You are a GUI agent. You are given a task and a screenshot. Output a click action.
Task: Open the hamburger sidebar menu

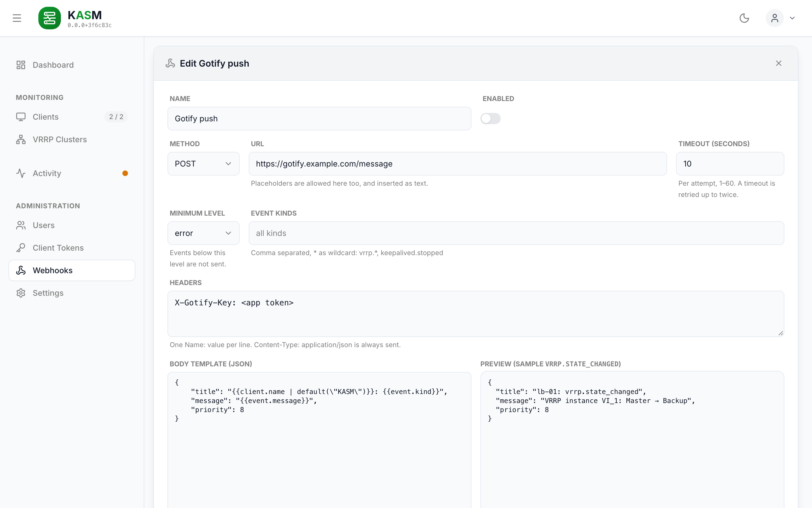click(x=17, y=18)
